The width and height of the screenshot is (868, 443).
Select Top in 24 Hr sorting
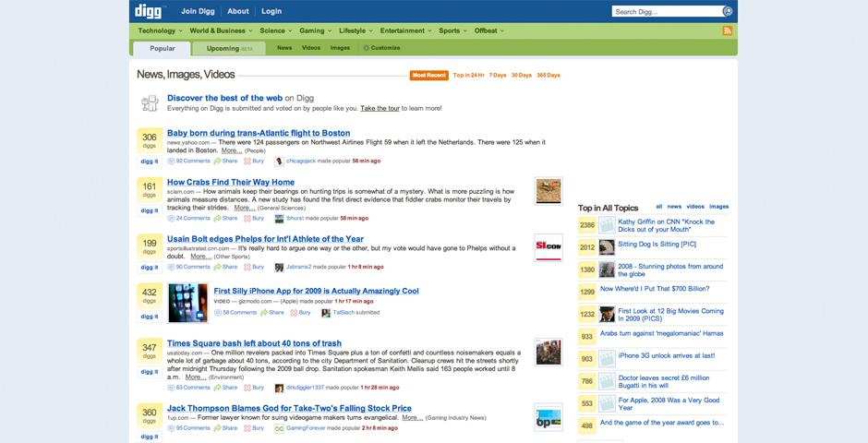coord(468,75)
